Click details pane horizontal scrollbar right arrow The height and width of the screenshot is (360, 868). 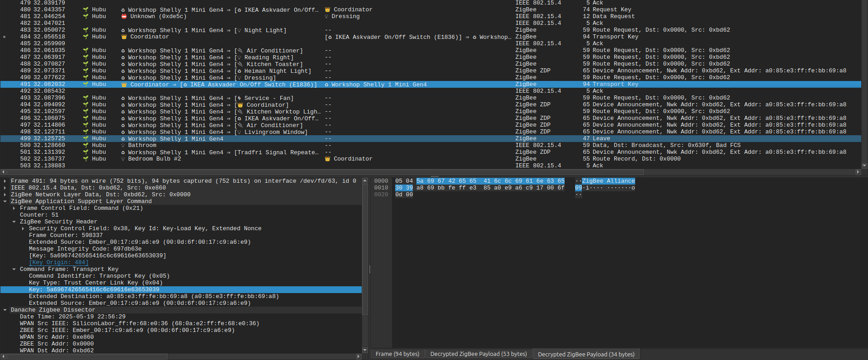[x=359, y=356]
